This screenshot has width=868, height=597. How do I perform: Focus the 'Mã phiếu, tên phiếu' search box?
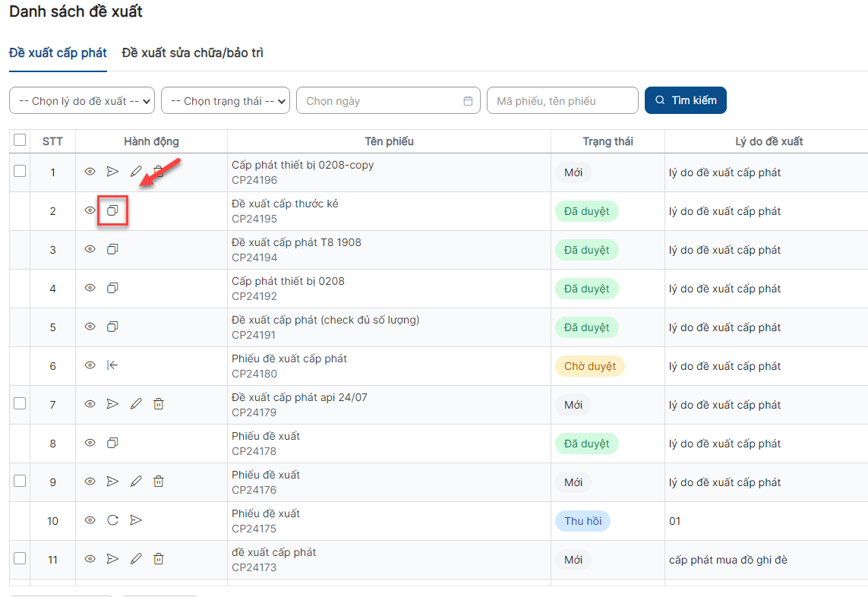[x=563, y=101]
